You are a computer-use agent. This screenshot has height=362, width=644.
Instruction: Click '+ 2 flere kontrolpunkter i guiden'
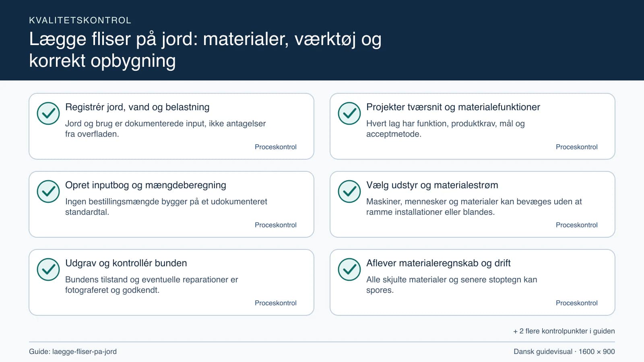(564, 331)
